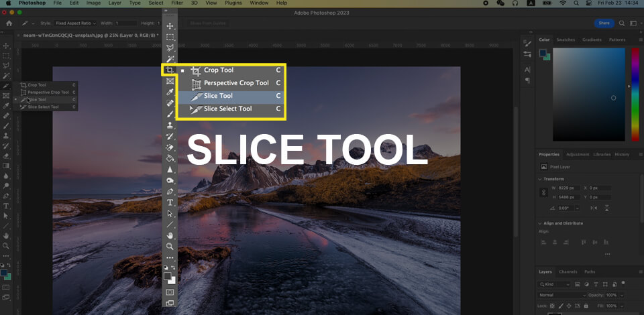Open the tool preset picker chevron
This screenshot has width=644, height=315.
pos(34,23)
